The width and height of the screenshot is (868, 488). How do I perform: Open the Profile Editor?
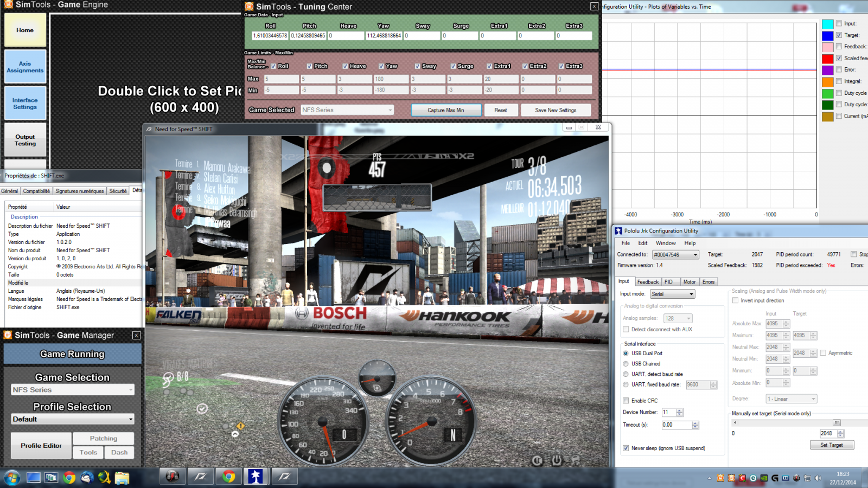coord(41,446)
